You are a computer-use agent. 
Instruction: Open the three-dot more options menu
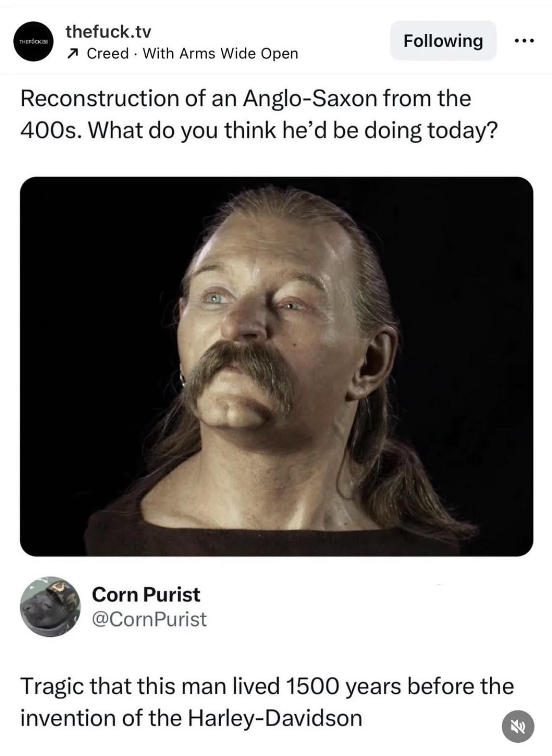(524, 41)
